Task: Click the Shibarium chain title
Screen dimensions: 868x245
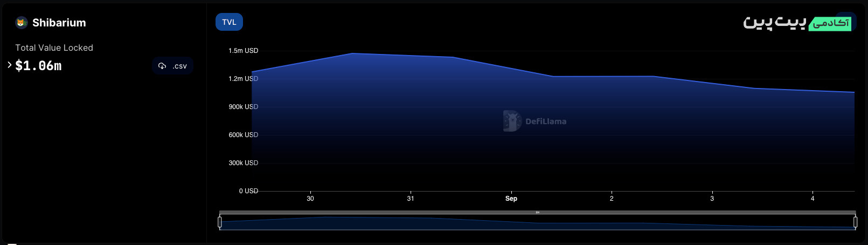Action: [x=59, y=23]
